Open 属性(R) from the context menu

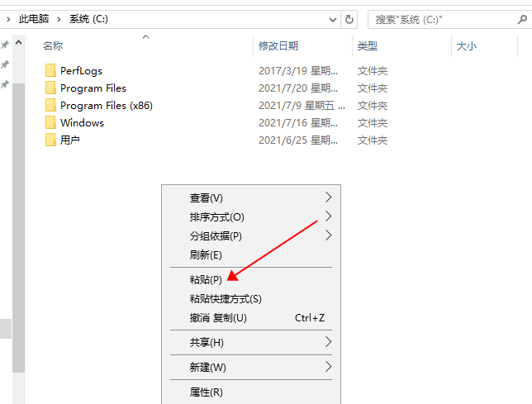207,392
